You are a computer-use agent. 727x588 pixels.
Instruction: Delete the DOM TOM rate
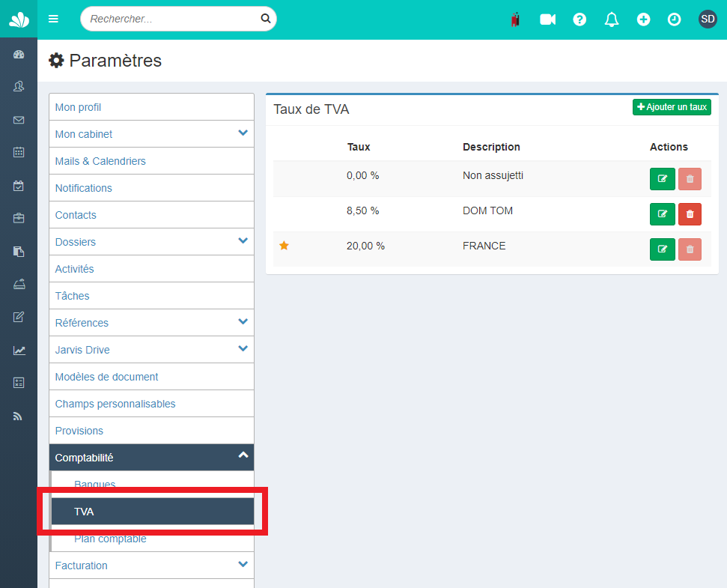(690, 214)
